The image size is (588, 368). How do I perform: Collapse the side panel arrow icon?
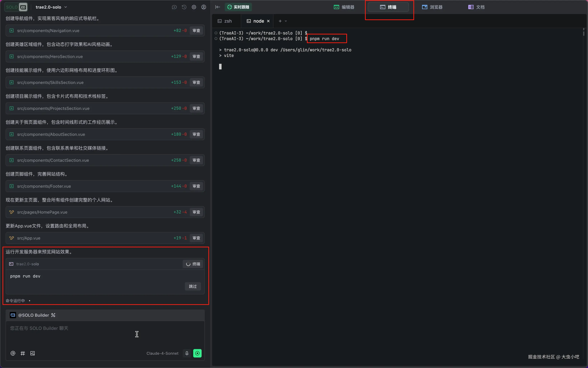coord(217,7)
